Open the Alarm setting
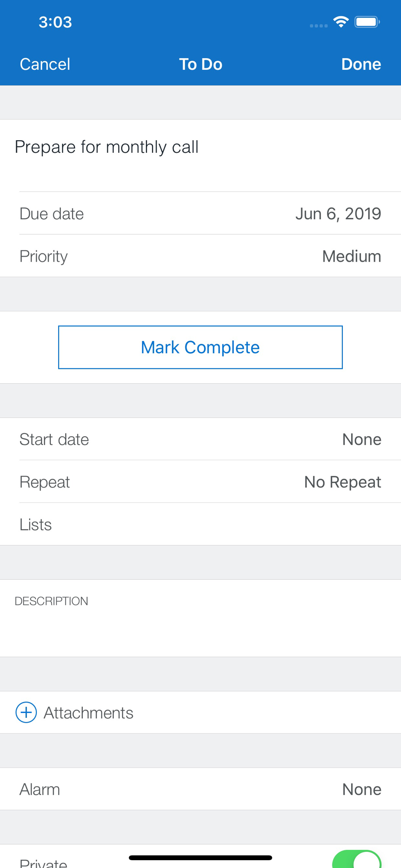Screen dimensions: 401x868 [x=200, y=789]
